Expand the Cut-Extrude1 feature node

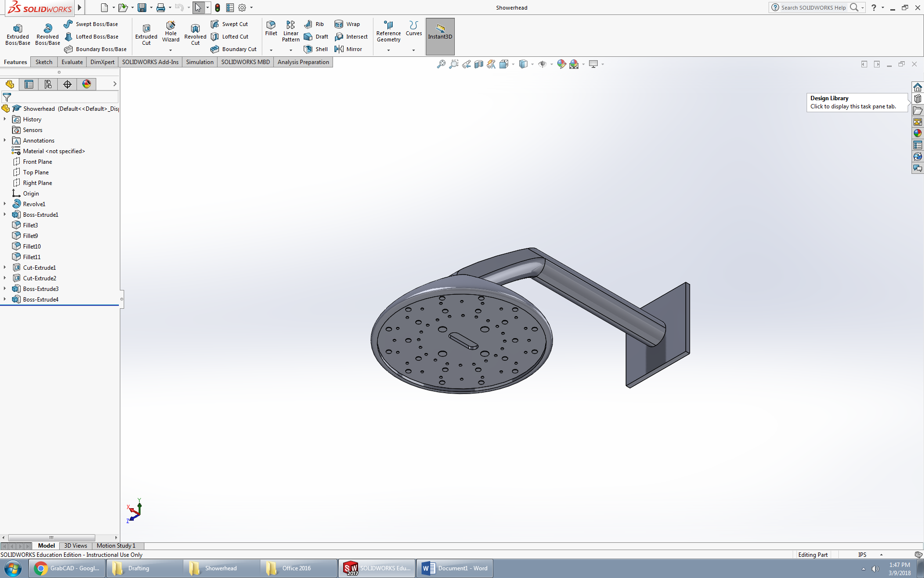[x=5, y=267]
